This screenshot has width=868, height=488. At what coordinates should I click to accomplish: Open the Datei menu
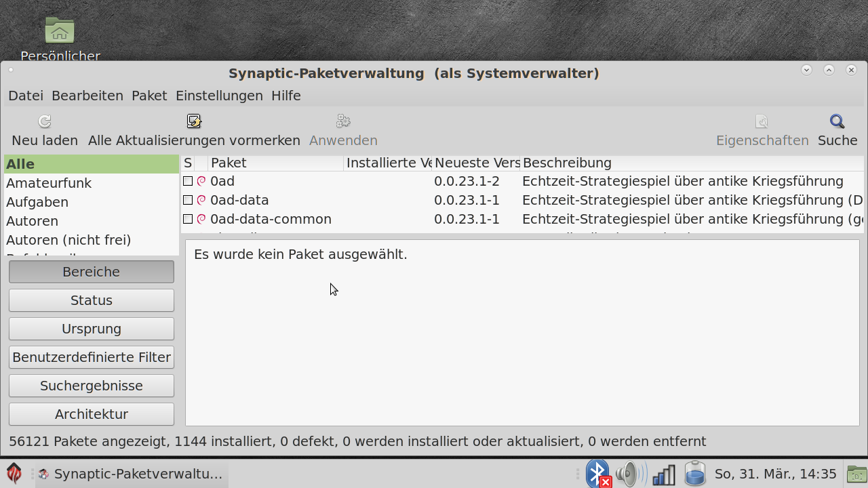click(x=26, y=96)
